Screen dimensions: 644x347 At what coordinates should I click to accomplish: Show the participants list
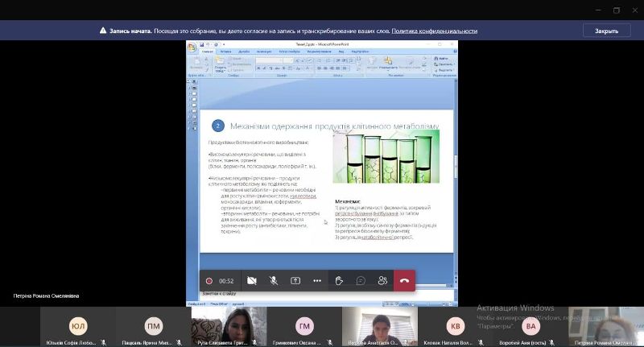coord(382,281)
